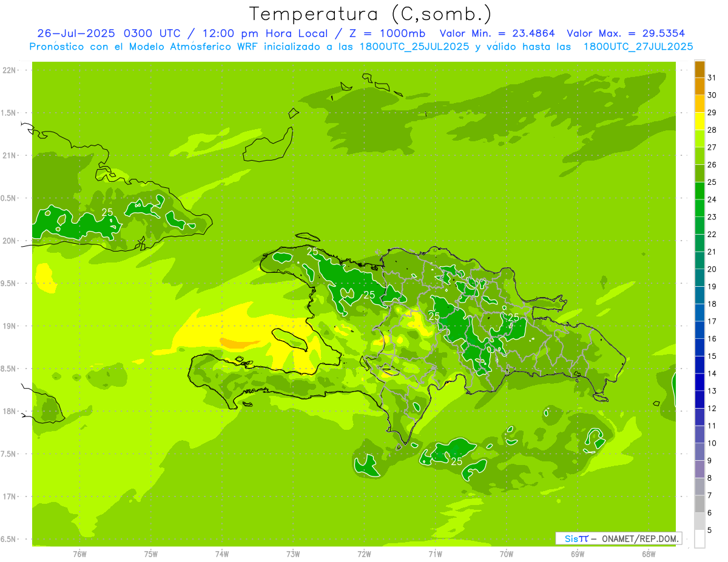Click the "73W" longitude axis label

293,554
